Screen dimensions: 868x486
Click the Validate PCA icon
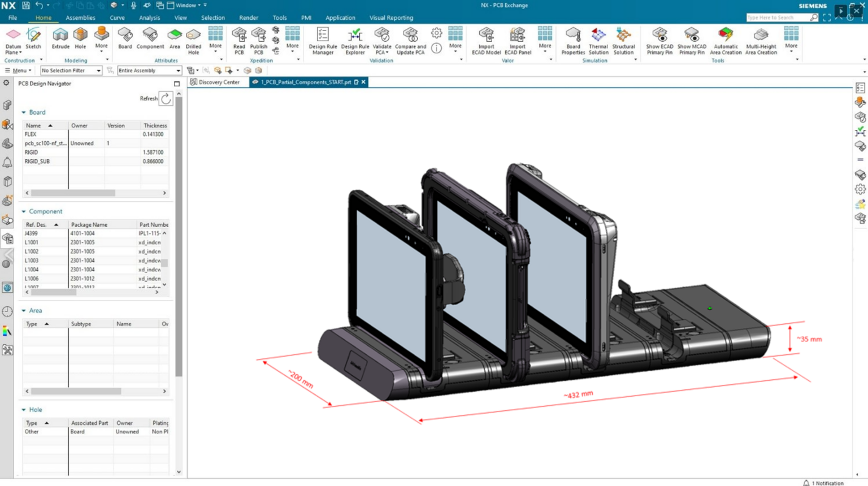[382, 36]
